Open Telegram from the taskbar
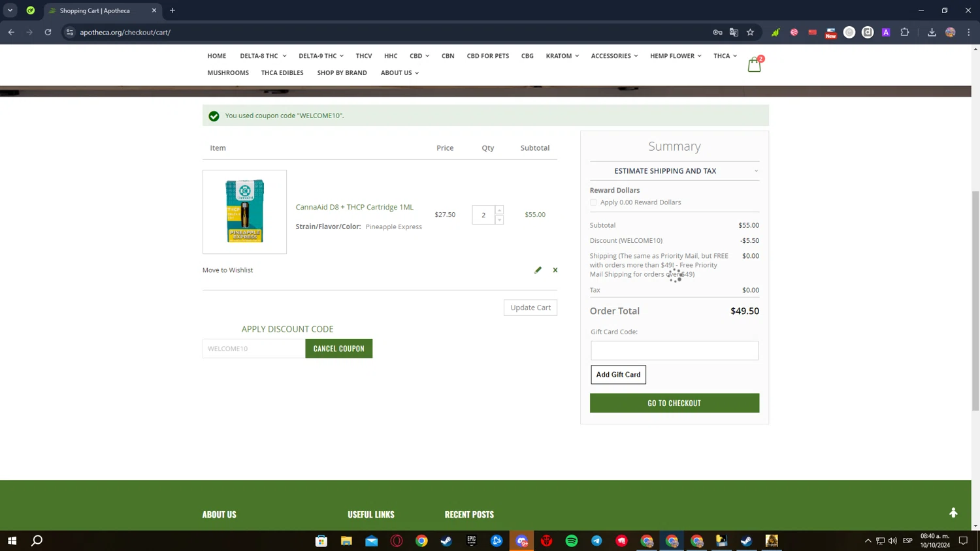Screen dimensions: 980x551 [x=596, y=541]
